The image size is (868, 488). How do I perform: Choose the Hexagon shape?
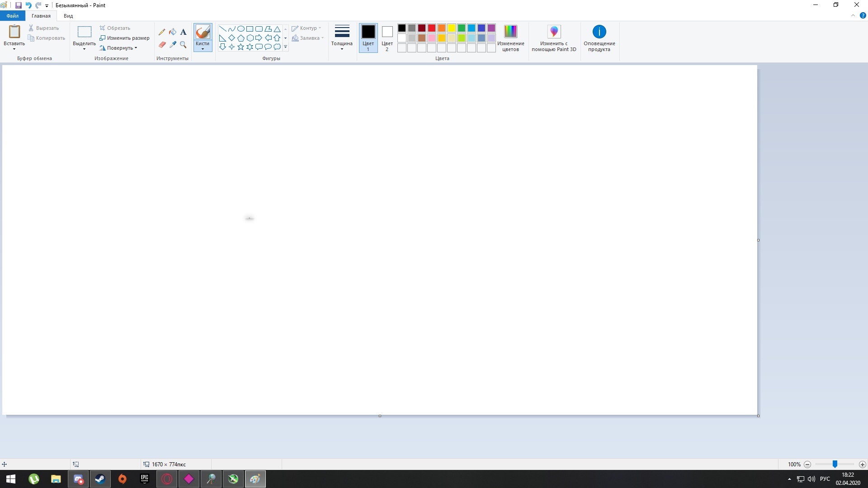tap(250, 38)
